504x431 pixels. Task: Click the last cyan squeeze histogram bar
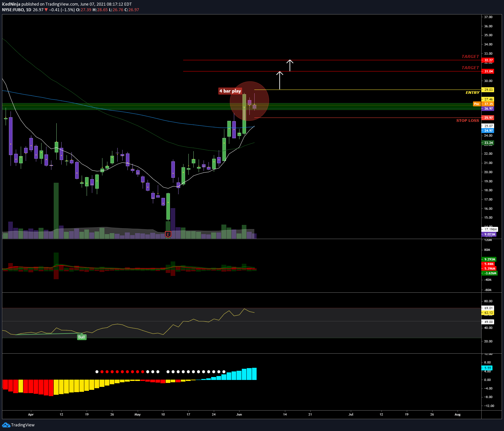(254, 374)
